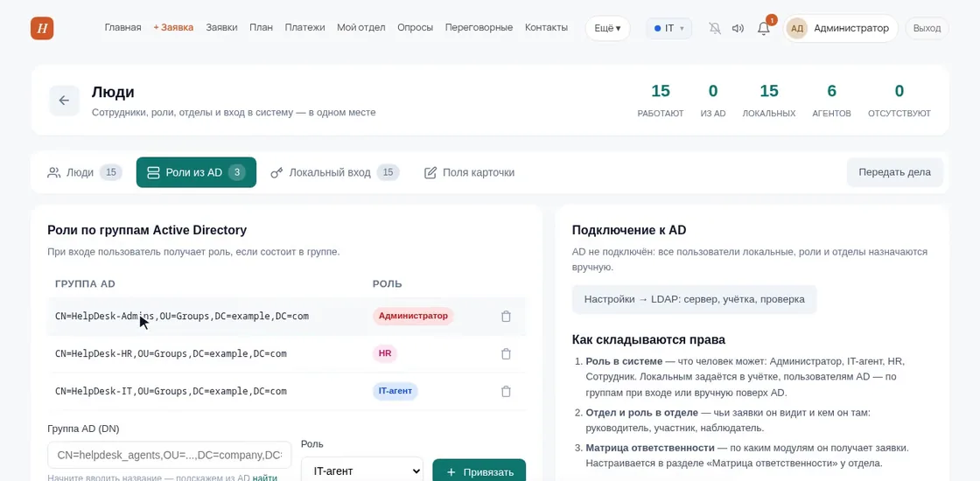Open the Роль select with IT-агент

tap(362, 471)
